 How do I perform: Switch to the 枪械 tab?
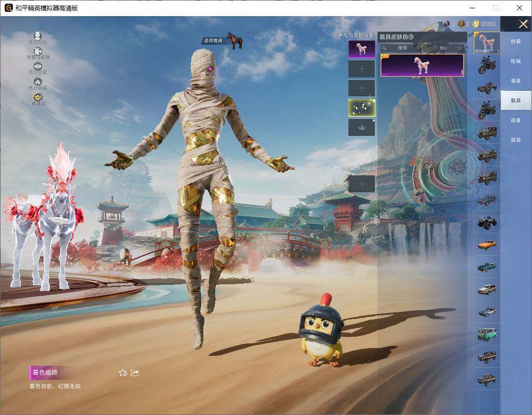coord(516,61)
